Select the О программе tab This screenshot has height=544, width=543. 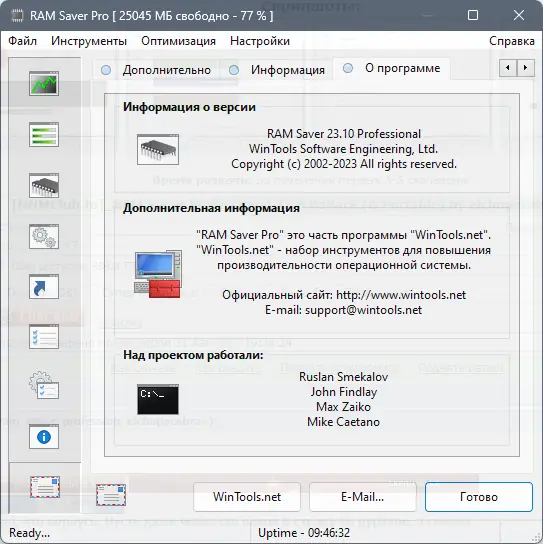391,68
